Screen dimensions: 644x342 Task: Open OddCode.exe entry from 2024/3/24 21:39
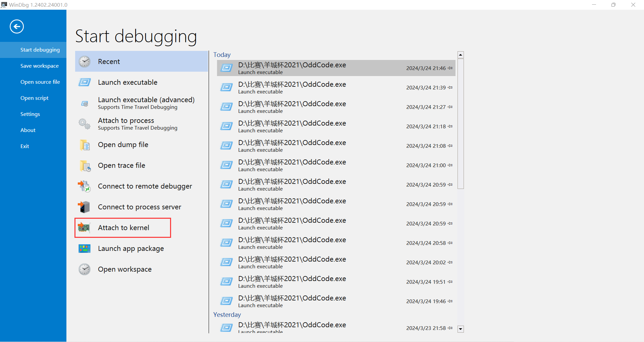pyautogui.click(x=336, y=87)
